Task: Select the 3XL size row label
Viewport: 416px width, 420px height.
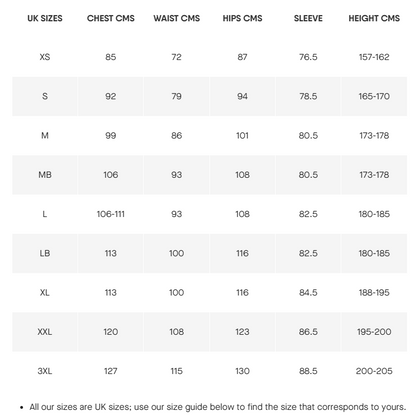Action: pyautogui.click(x=45, y=371)
